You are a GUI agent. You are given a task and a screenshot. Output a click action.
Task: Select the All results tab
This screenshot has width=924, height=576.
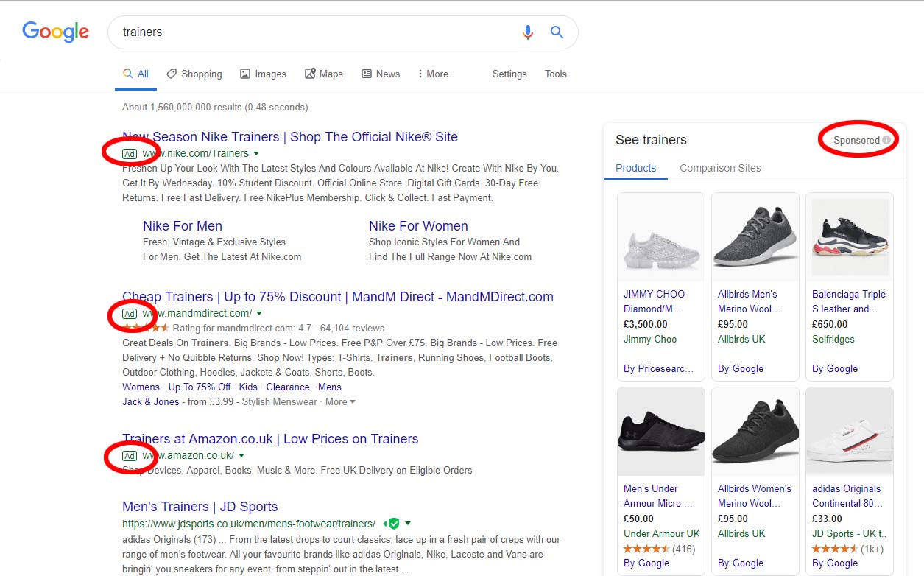coord(135,74)
